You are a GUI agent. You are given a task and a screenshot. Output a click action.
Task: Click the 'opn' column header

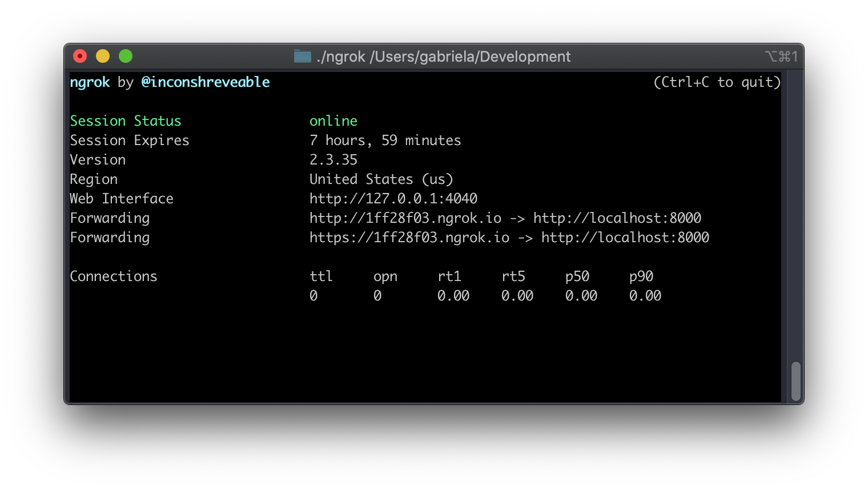pyautogui.click(x=385, y=277)
